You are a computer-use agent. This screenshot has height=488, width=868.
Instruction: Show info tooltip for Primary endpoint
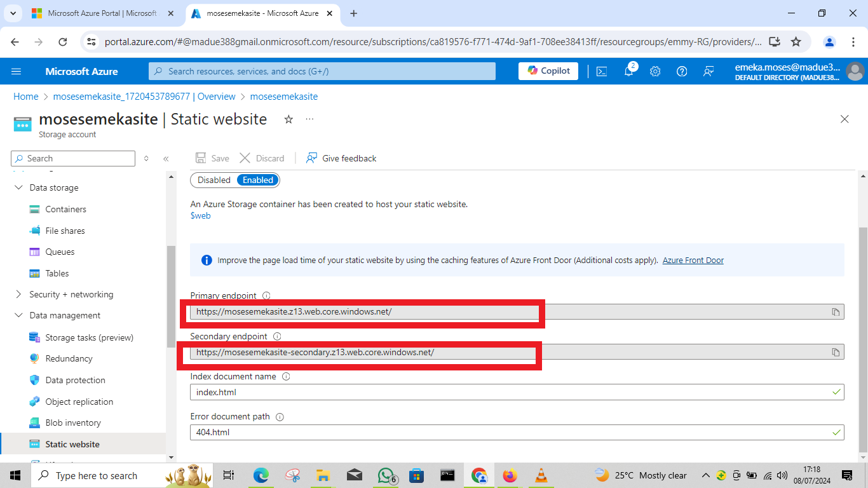coord(266,295)
